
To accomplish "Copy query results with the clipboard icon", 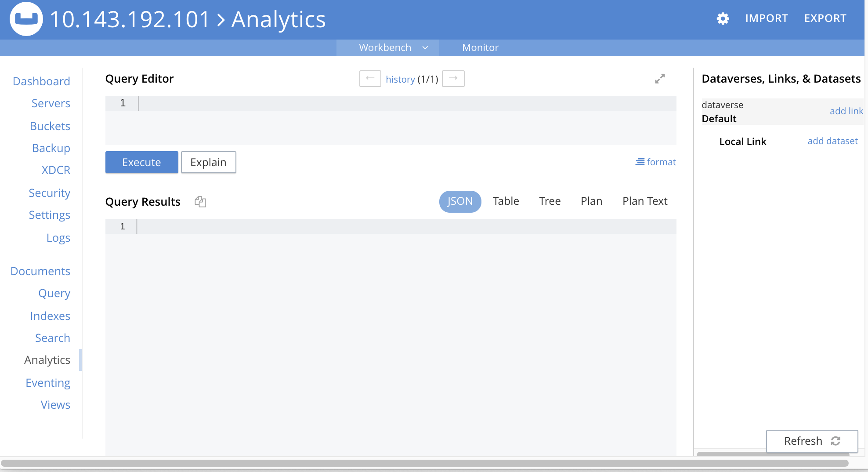I will [200, 202].
